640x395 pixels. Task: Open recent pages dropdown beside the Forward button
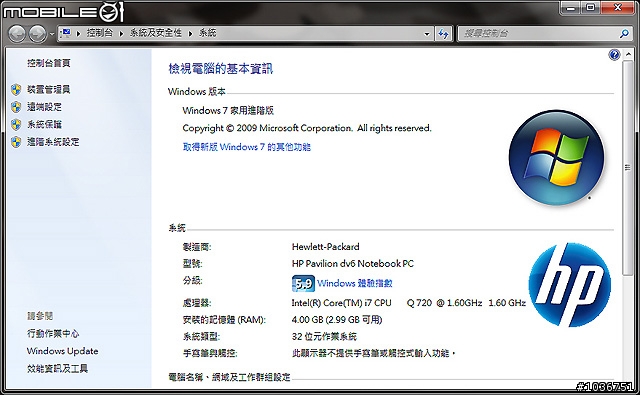tap(52, 34)
